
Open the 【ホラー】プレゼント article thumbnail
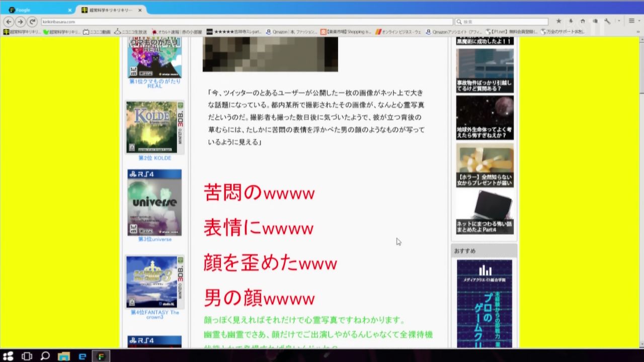pos(485,165)
